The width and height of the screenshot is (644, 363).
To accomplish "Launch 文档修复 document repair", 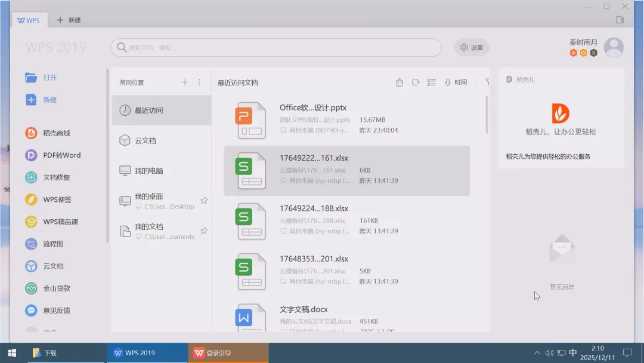I will click(47, 177).
